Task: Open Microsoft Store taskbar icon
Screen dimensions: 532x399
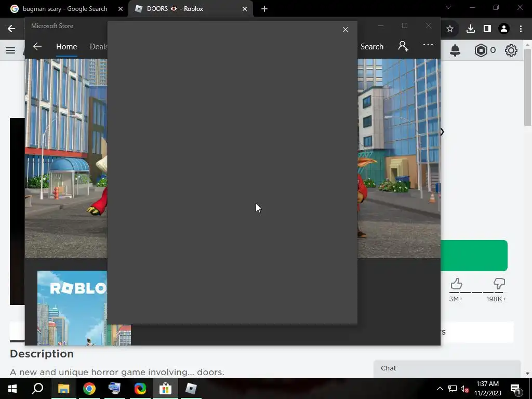Action: click(x=166, y=389)
